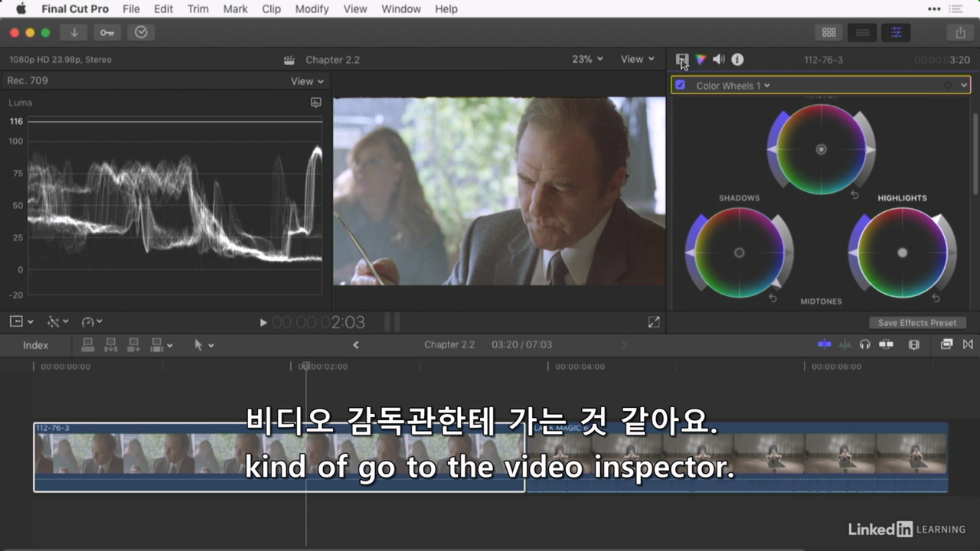Select the 112-76-3 clip in timeline
This screenshot has width=980, height=551.
coord(279,457)
